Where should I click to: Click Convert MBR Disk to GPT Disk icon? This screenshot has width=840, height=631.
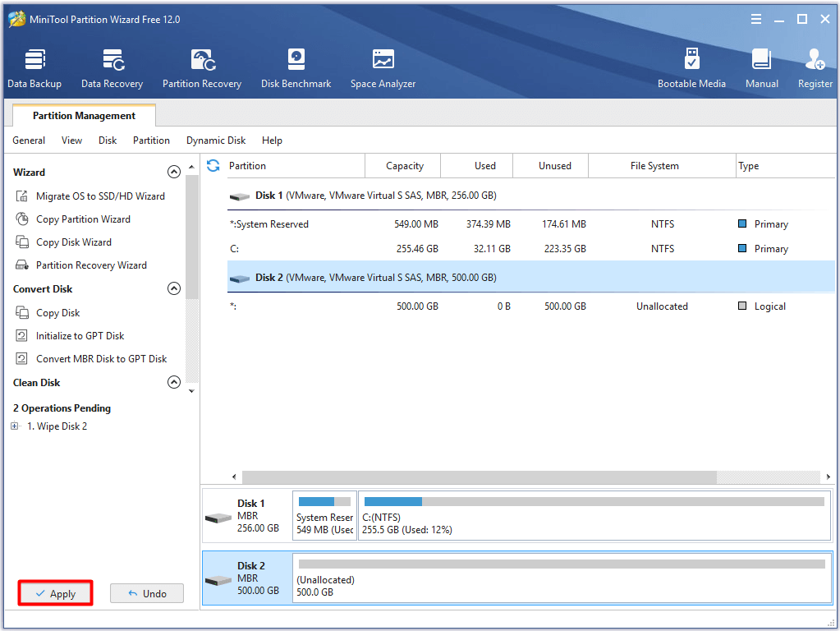tap(22, 359)
